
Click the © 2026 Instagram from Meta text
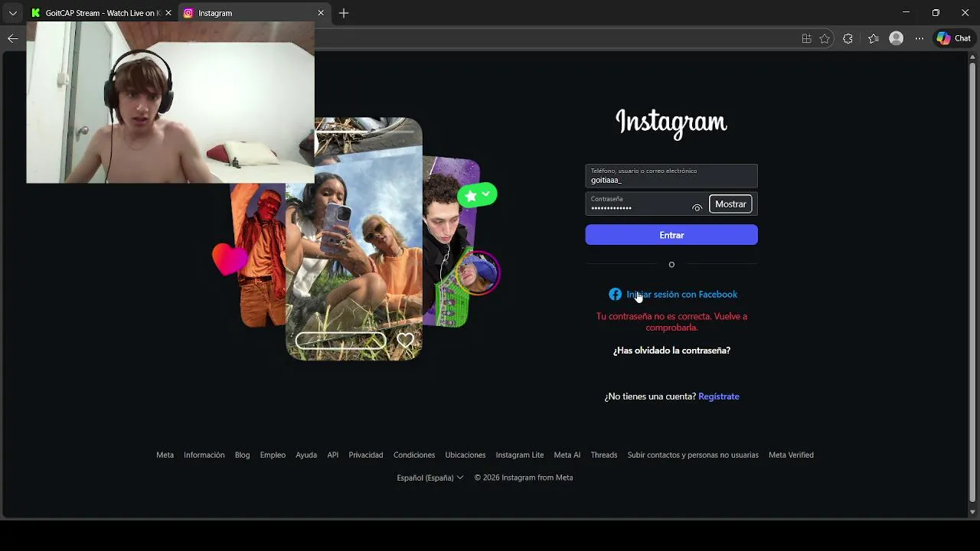524,478
